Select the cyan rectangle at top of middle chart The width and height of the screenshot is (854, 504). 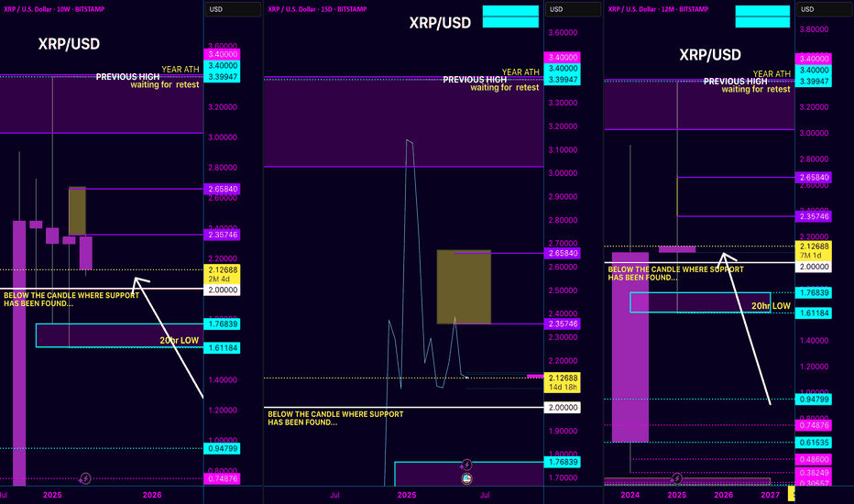[x=510, y=16]
